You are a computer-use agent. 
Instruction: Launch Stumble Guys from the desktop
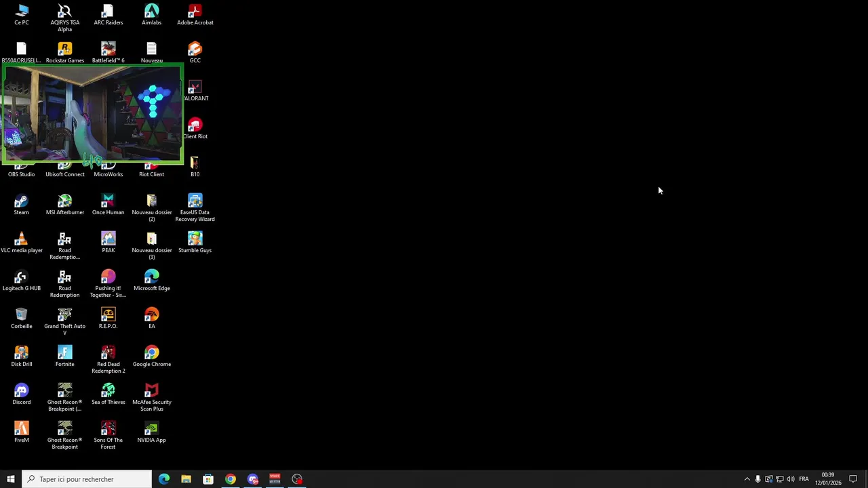[195, 242]
